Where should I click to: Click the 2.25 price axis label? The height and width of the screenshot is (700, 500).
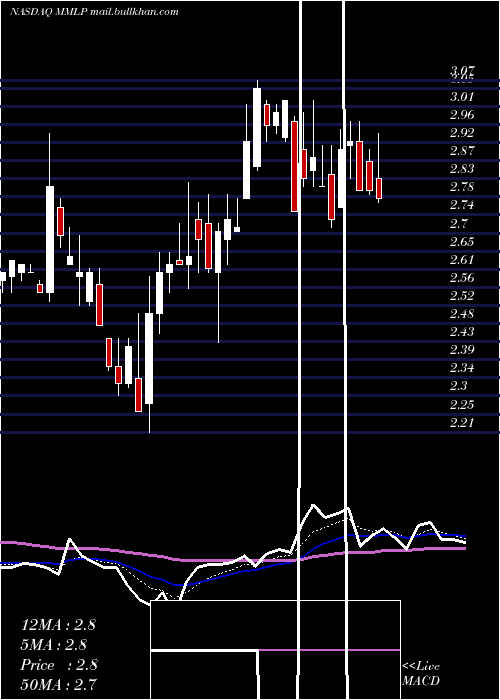(x=462, y=404)
